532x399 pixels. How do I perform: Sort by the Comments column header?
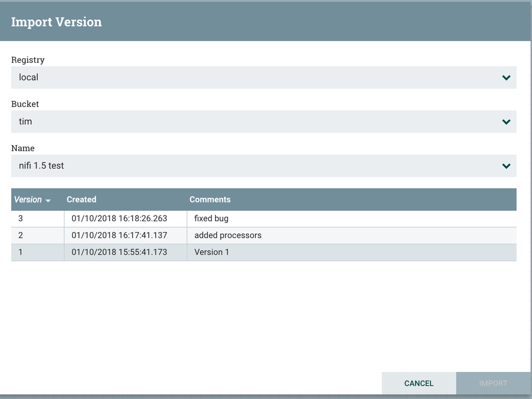(210, 199)
